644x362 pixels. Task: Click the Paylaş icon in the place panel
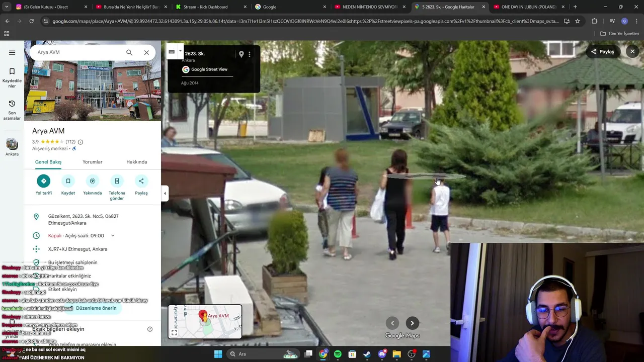click(141, 185)
